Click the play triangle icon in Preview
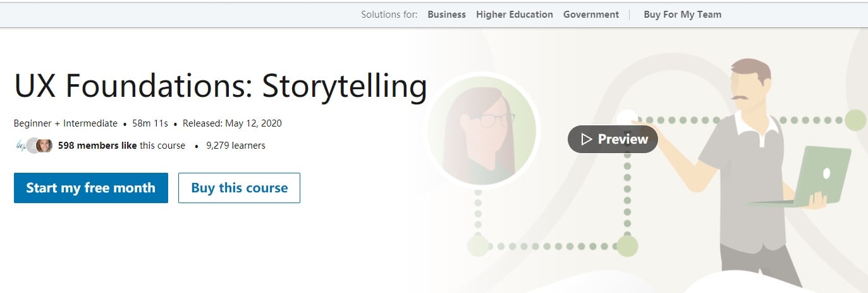The width and height of the screenshot is (868, 293). [587, 139]
